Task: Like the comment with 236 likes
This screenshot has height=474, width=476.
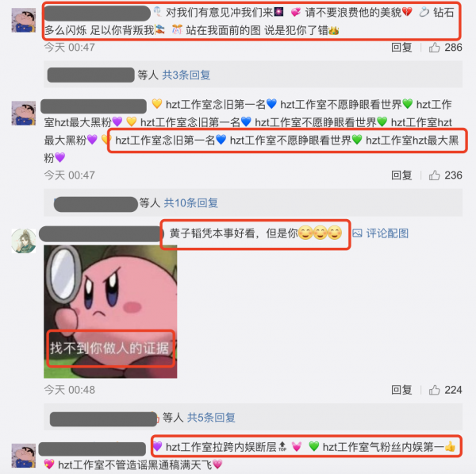Action: tap(435, 175)
